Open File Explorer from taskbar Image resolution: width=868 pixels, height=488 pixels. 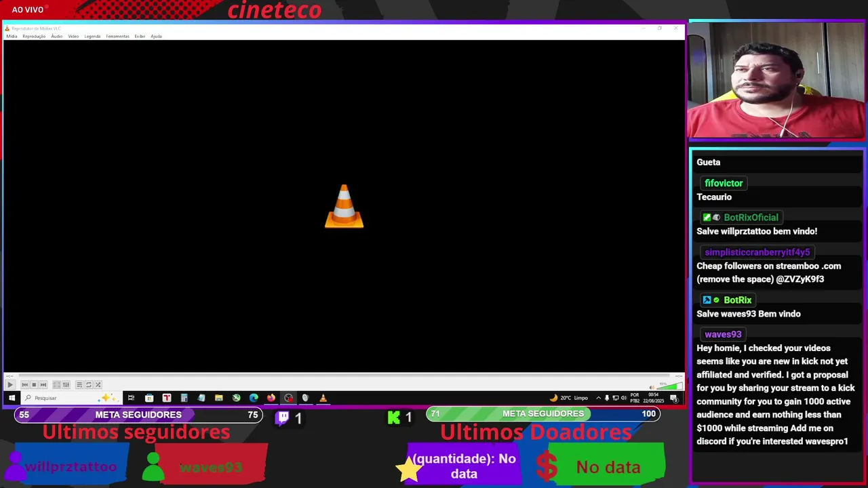click(218, 398)
